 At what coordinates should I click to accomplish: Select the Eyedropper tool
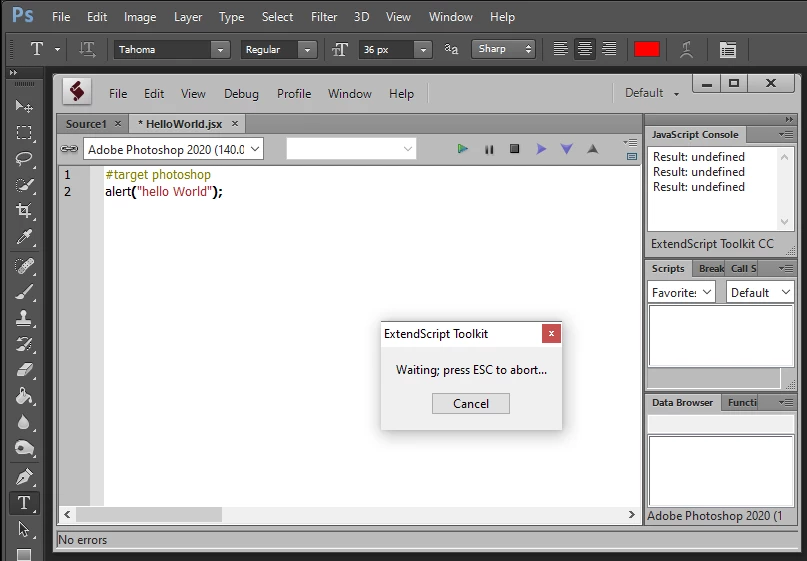tap(24, 237)
